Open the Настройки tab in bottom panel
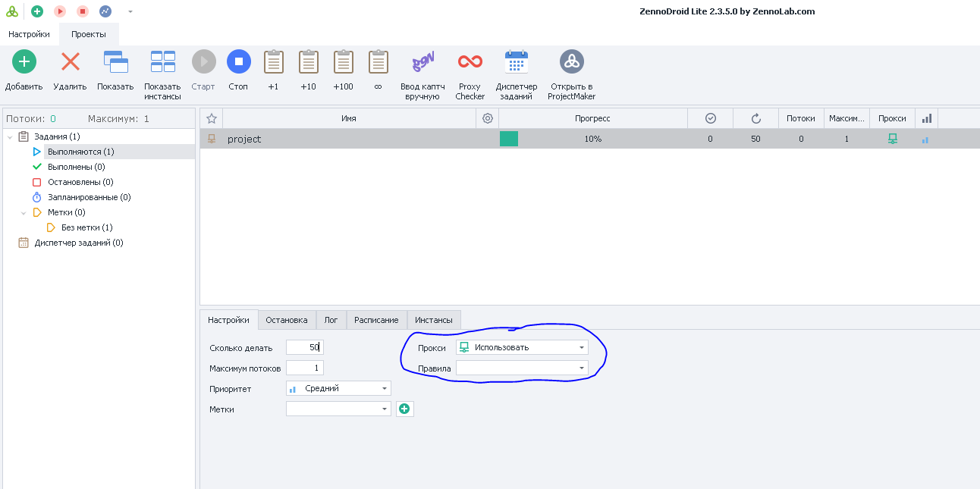The width and height of the screenshot is (980, 489). pos(228,320)
